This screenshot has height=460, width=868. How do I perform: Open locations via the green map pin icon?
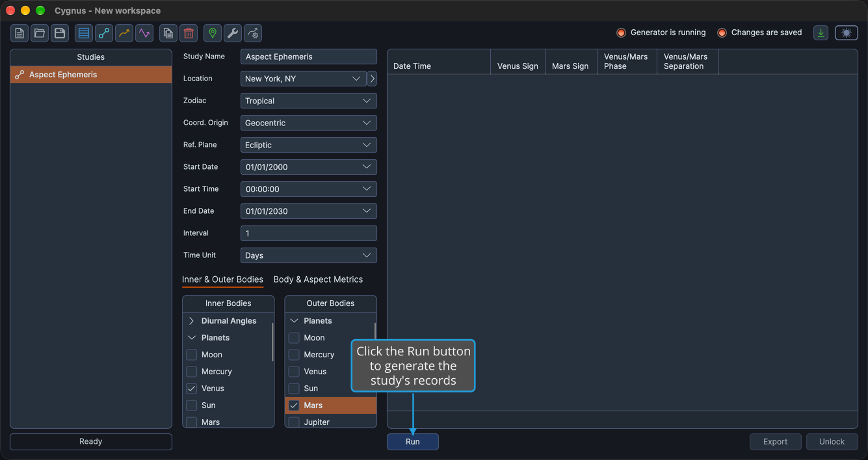[x=213, y=33]
